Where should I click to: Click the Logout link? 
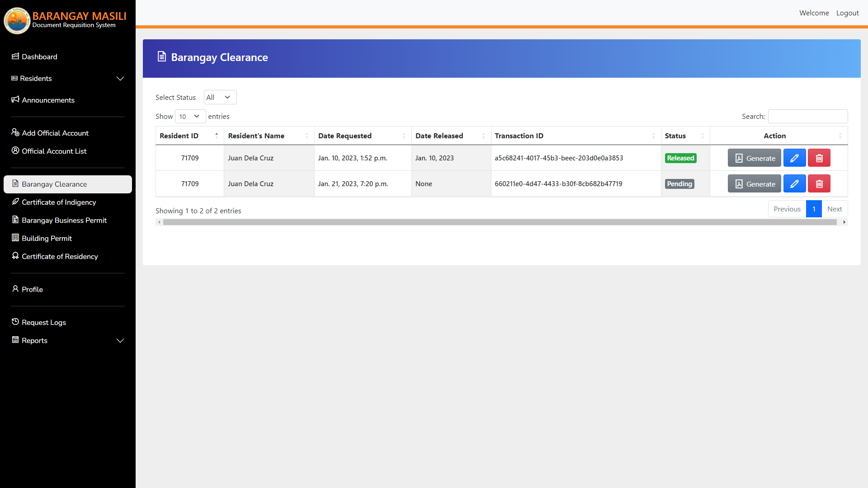click(x=847, y=13)
